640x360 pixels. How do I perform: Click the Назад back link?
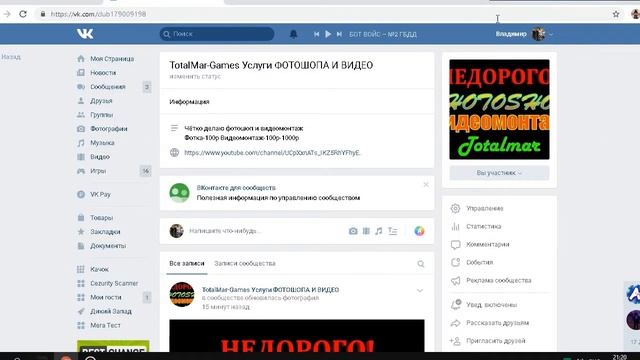[x=11, y=57]
